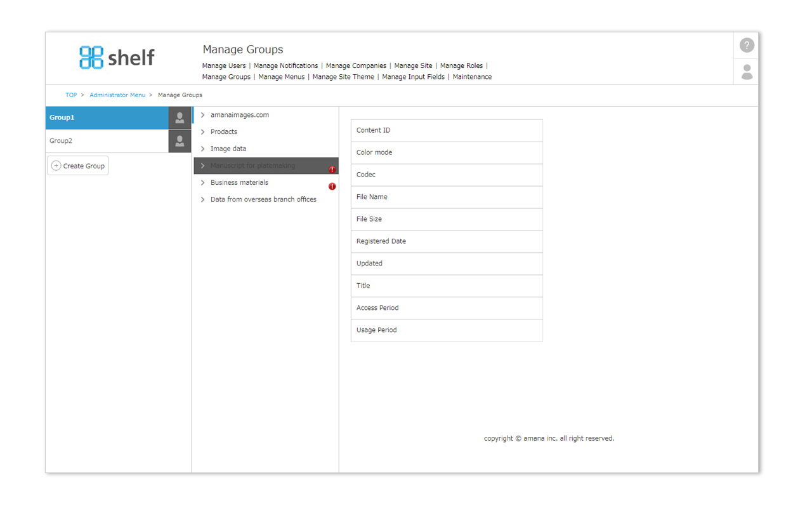Click the Content ID field row
812x508 pixels.
click(447, 130)
